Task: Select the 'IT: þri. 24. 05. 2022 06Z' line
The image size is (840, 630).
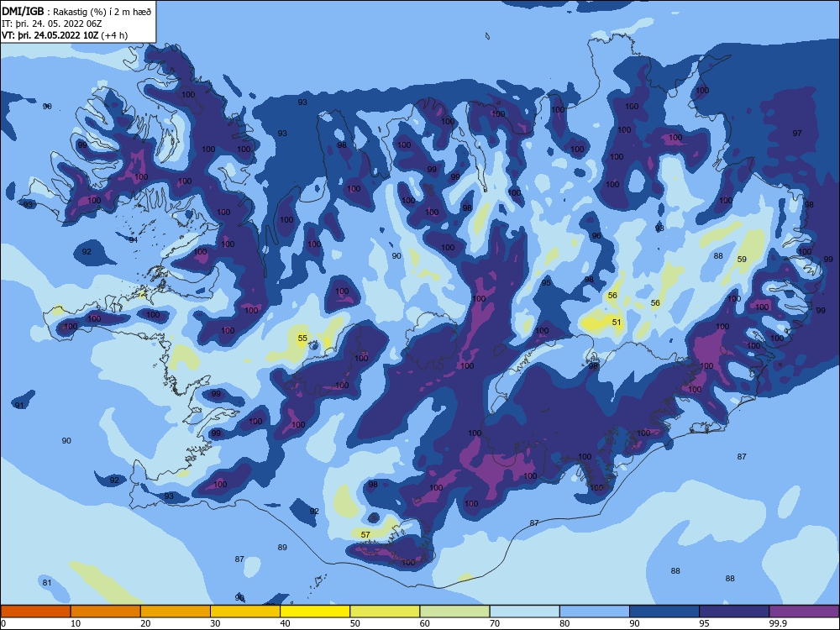Action: click(x=52, y=24)
